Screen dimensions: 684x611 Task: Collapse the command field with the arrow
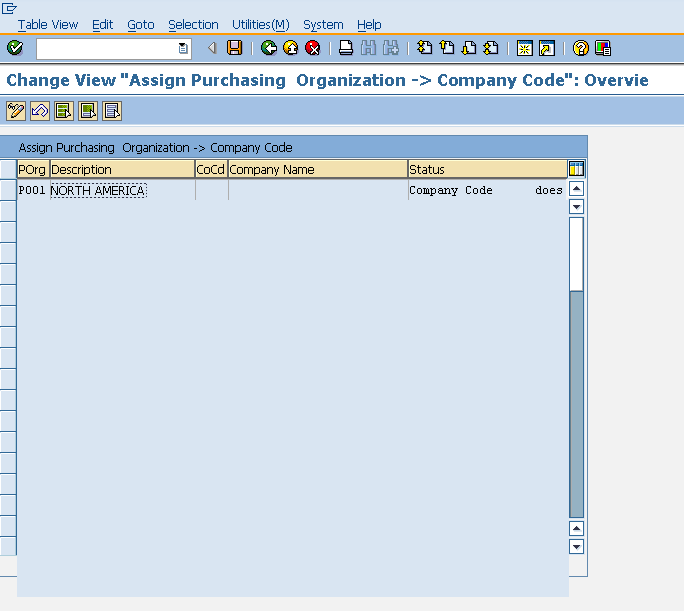point(212,48)
